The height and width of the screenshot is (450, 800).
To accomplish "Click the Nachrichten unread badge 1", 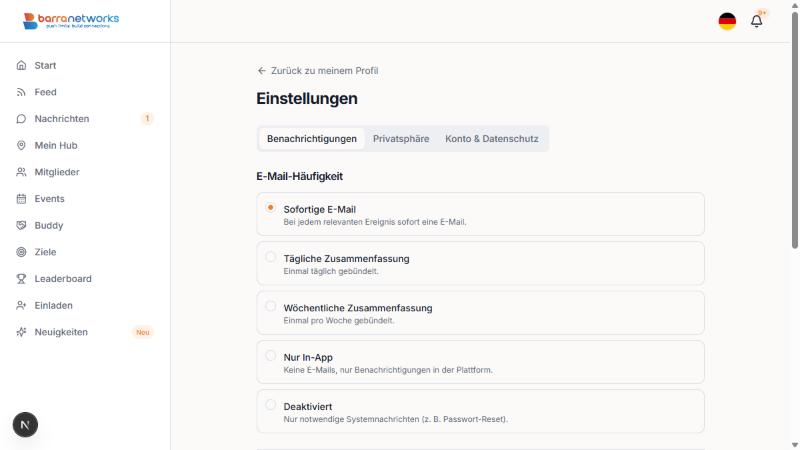I will (x=147, y=118).
